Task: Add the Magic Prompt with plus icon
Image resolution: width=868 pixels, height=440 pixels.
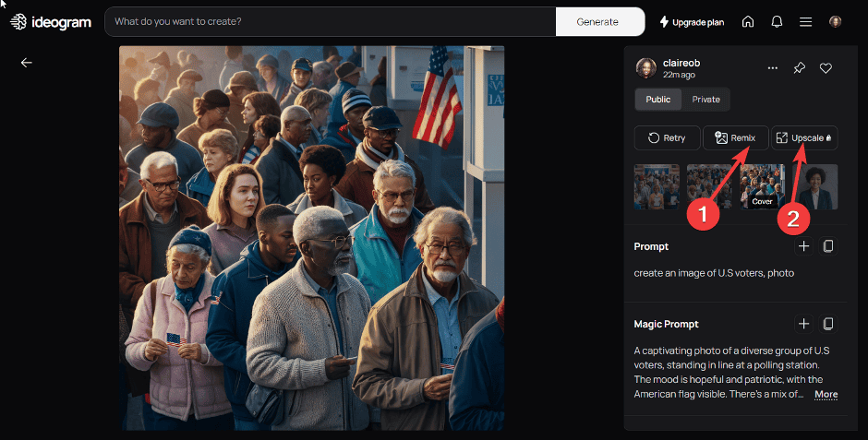Action: tap(803, 324)
